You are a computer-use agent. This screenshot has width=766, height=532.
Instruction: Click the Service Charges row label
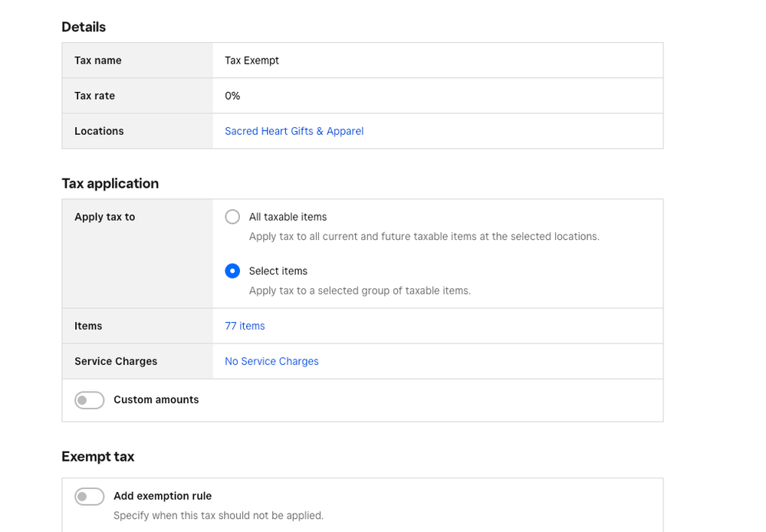[x=116, y=361]
